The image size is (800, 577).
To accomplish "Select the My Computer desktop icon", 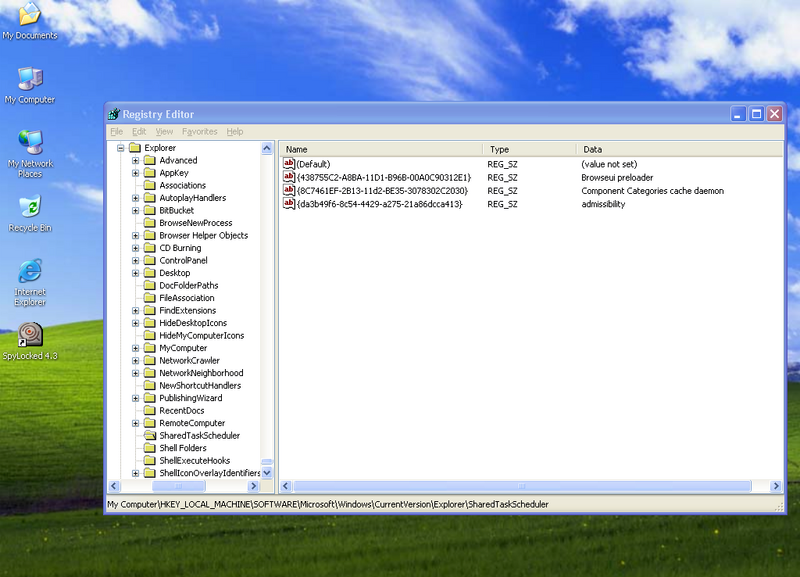I will click(x=30, y=85).
